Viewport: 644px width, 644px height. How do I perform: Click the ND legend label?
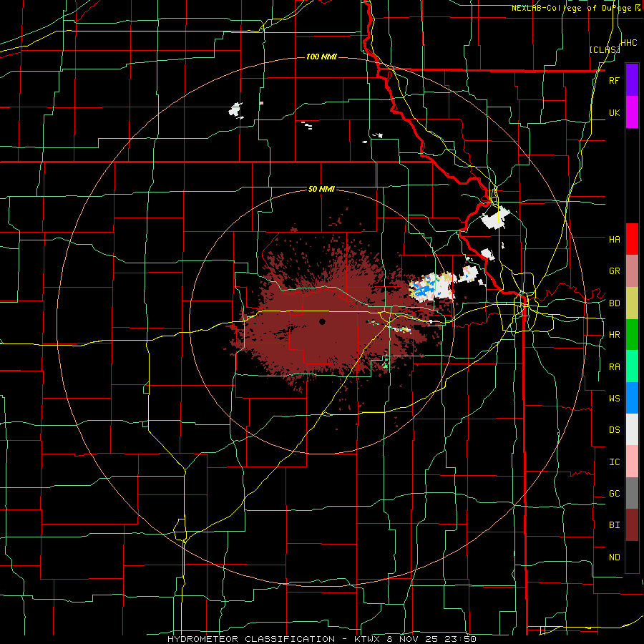614,557
